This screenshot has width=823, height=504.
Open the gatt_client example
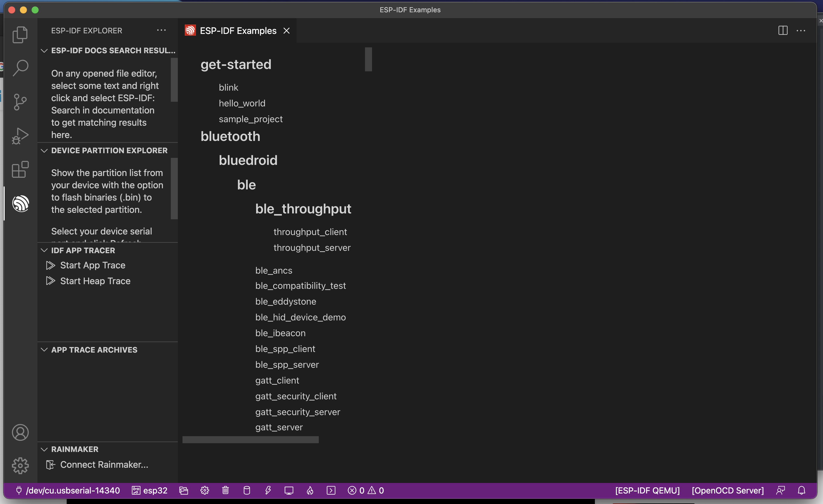[x=277, y=381]
